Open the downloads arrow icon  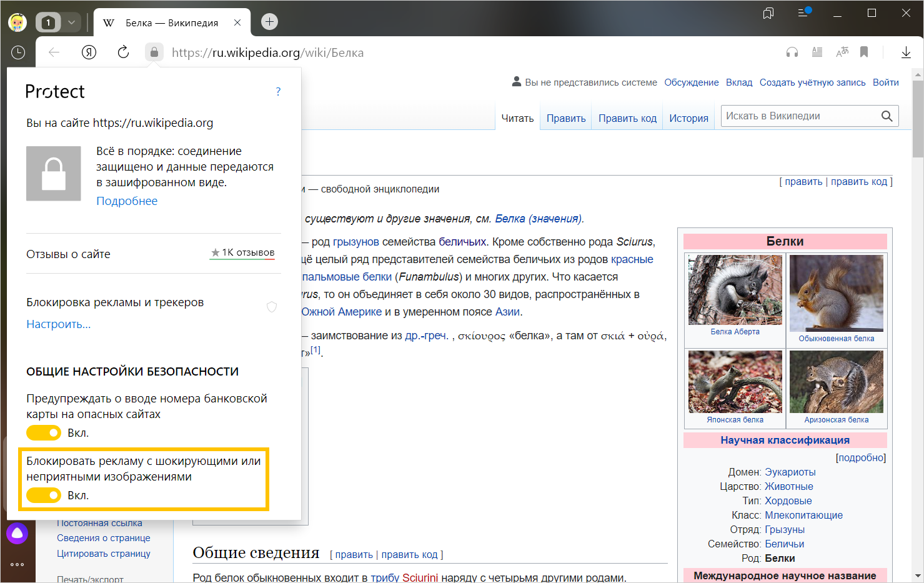pyautogui.click(x=906, y=52)
